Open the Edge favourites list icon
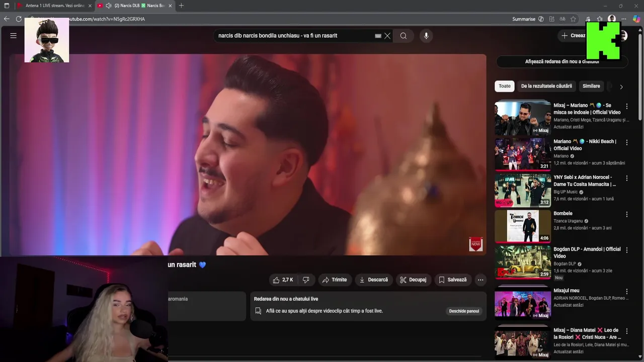644x362 pixels. [x=600, y=19]
